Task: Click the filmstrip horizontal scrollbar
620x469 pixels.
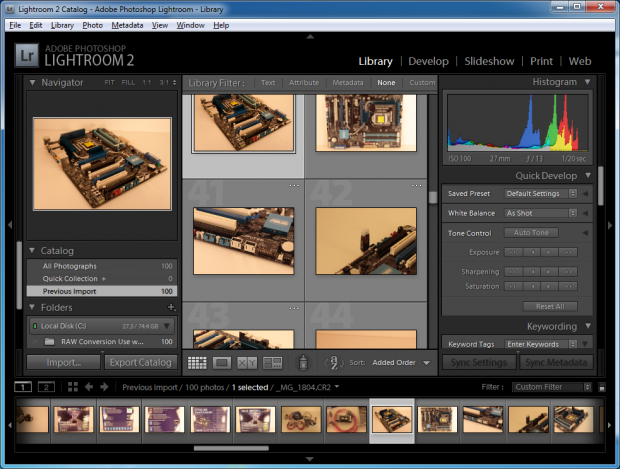Action: 231,448
